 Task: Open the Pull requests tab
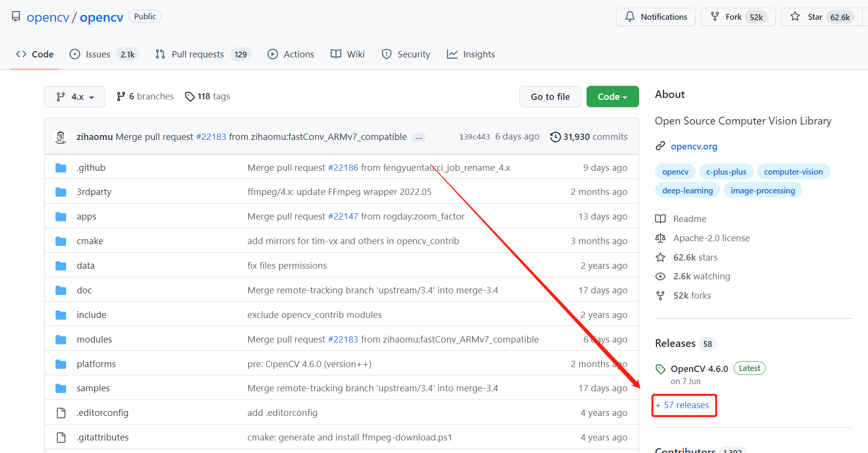(203, 55)
